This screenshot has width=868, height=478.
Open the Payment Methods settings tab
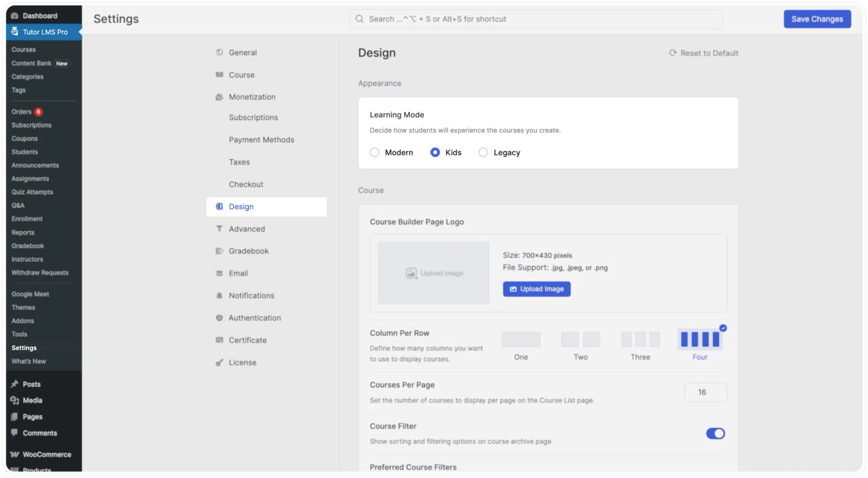pyautogui.click(x=261, y=140)
